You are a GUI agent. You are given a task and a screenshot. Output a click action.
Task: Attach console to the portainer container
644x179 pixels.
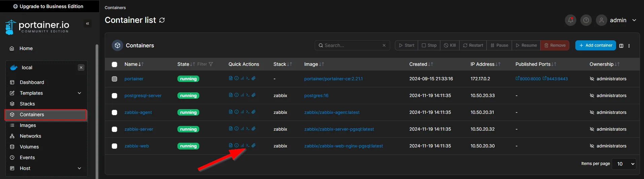click(253, 78)
